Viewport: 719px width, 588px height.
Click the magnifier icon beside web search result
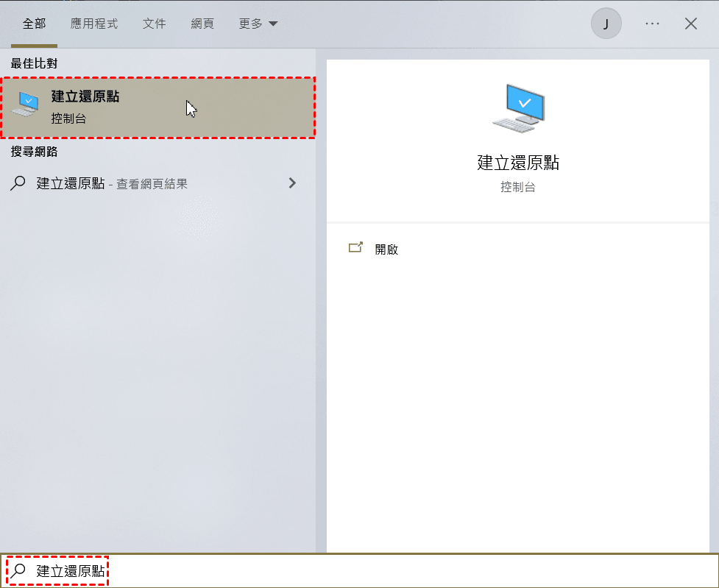click(x=18, y=183)
